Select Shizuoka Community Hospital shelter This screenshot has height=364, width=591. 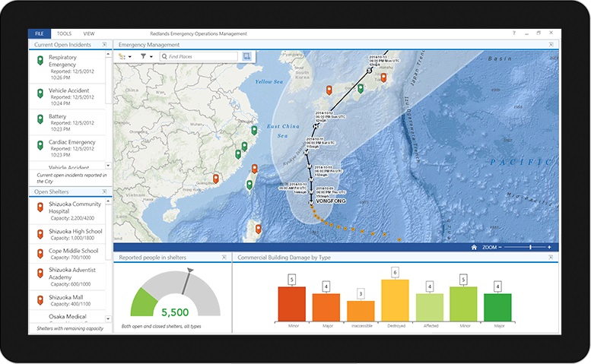click(x=67, y=210)
